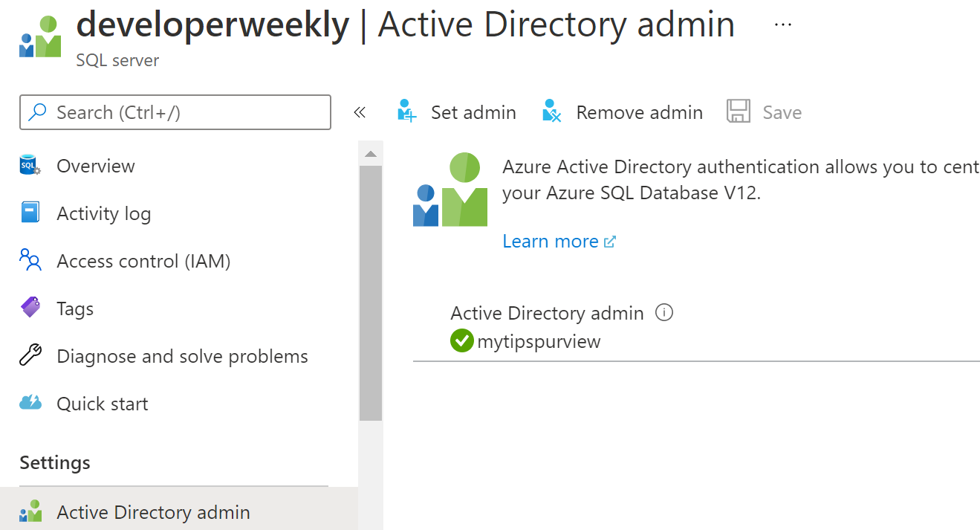This screenshot has height=530, width=980.
Task: Click the Quick start cloud icon
Action: pos(30,403)
